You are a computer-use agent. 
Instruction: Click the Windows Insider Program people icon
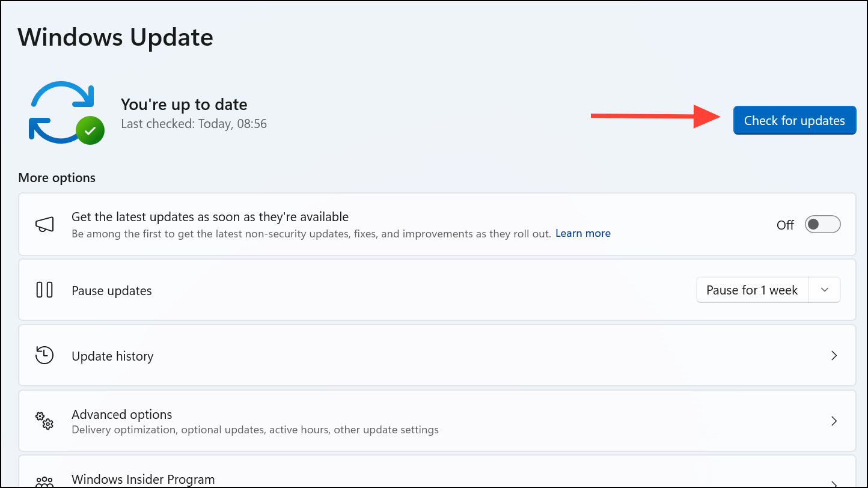click(44, 482)
